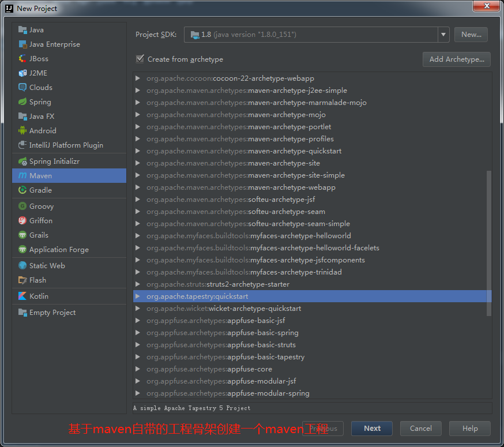Click Add Archetype... button

457,59
